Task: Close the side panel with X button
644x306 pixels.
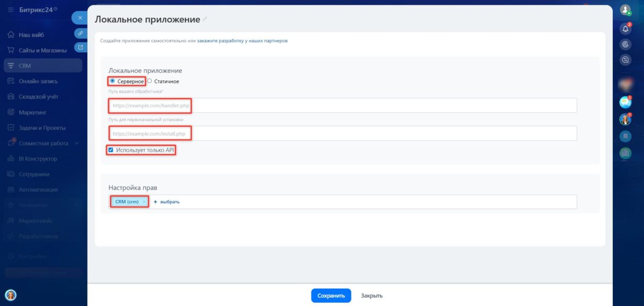Action: 80,18
